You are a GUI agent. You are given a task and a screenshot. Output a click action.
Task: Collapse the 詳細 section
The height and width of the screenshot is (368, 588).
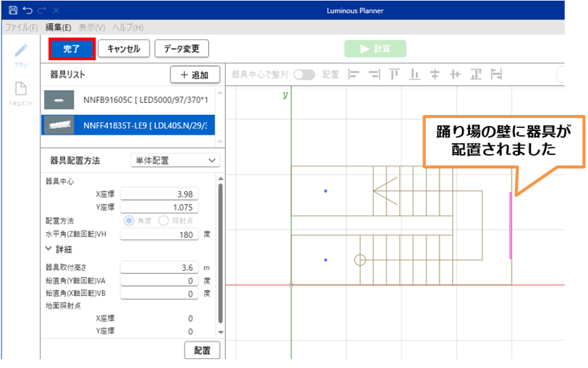[x=50, y=249]
